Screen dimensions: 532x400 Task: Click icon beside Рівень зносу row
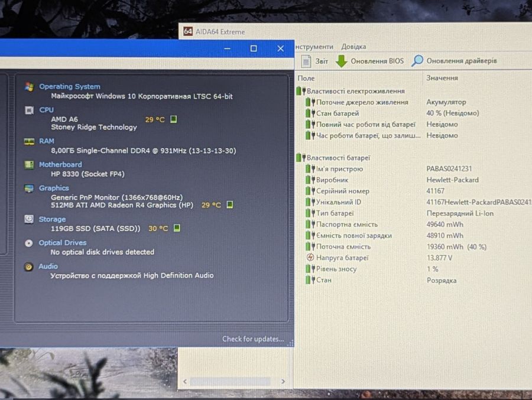point(310,269)
